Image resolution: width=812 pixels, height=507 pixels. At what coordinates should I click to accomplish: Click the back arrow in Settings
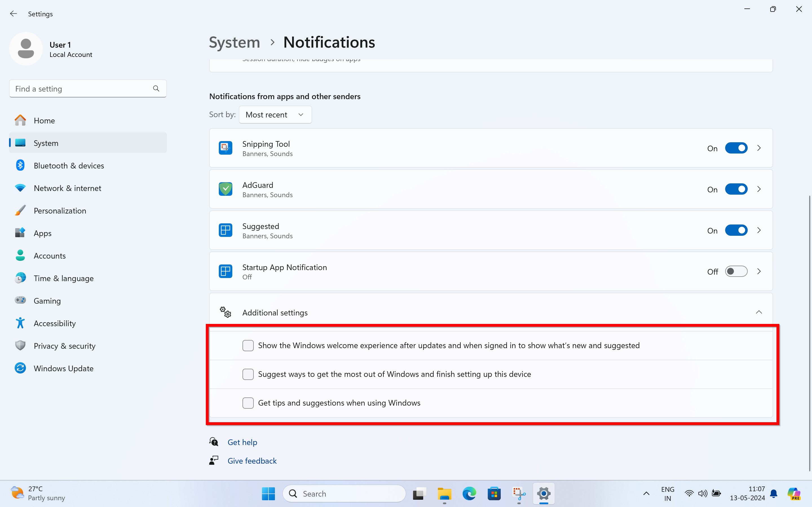[14, 14]
